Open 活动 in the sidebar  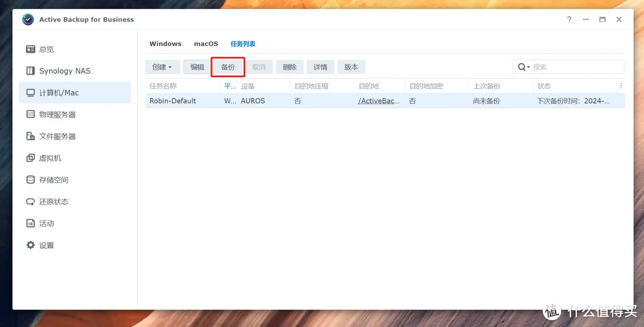coord(75,223)
